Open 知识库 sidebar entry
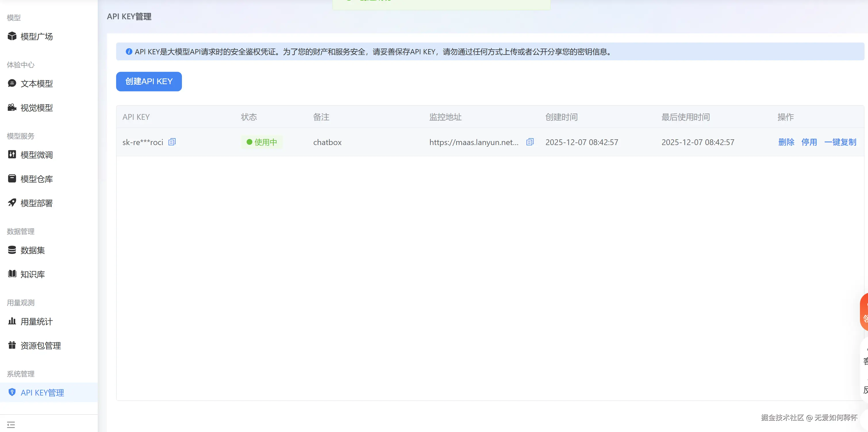The image size is (868, 432). 32,274
